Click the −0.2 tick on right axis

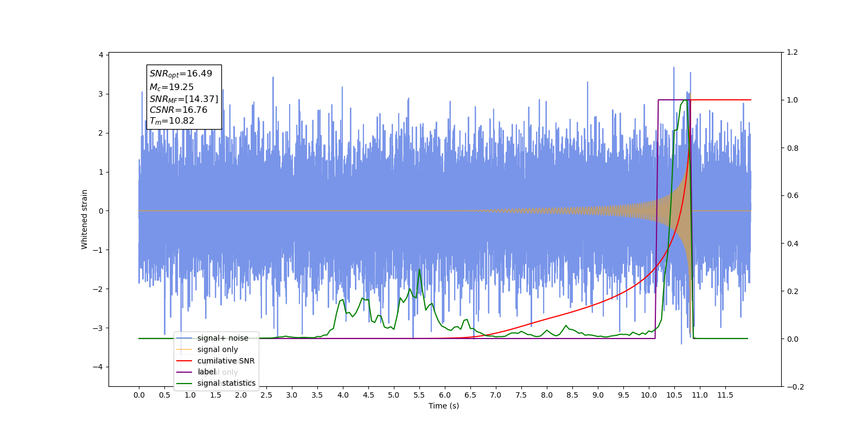[x=795, y=387]
